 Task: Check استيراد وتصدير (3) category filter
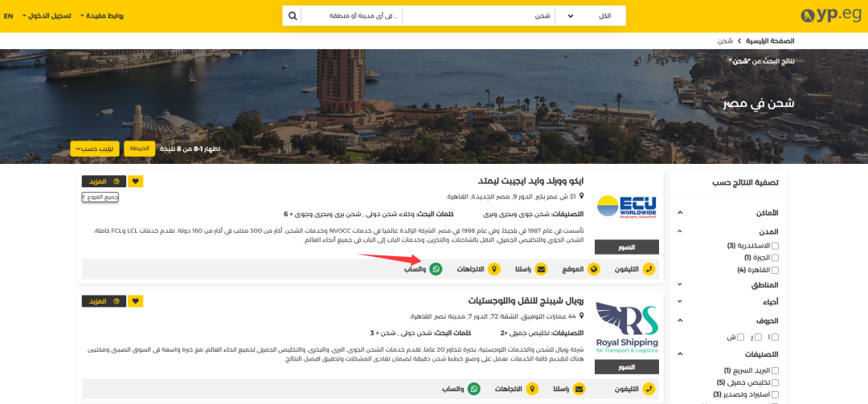click(x=775, y=394)
